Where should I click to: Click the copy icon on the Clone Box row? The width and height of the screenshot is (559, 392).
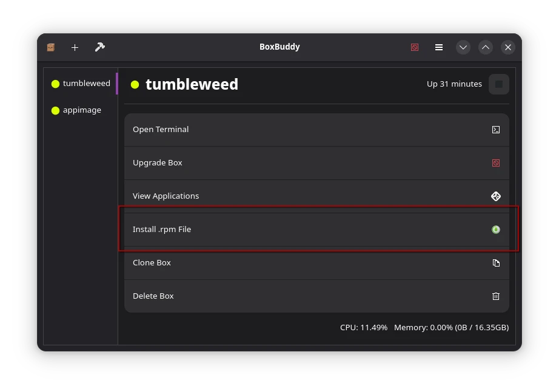(496, 262)
